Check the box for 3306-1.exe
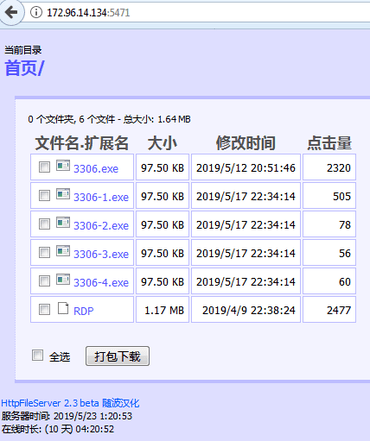Viewport: 370px width, 441px height. click(44, 195)
